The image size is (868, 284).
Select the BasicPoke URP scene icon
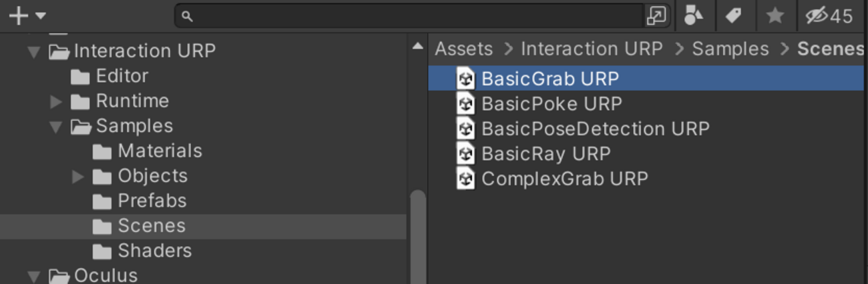[465, 104]
